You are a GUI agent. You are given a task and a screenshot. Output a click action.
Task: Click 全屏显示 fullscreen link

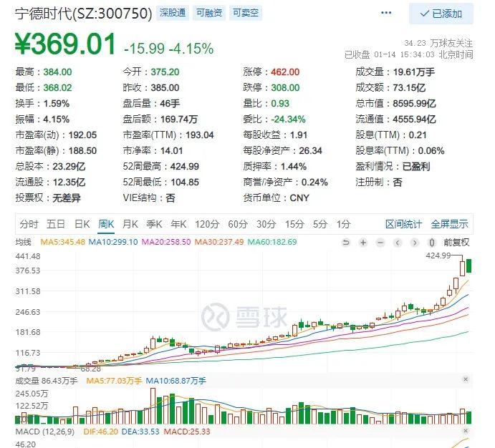(x=450, y=224)
